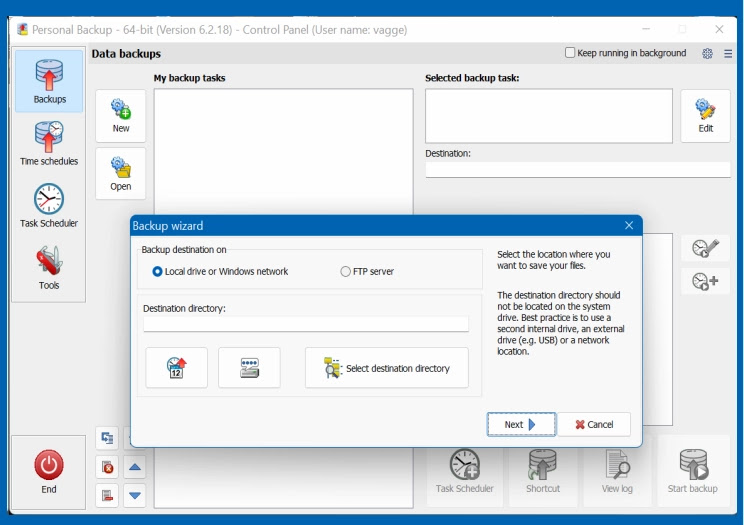The height and width of the screenshot is (525, 744).
Task: Click the End power button
Action: pyautogui.click(x=48, y=472)
